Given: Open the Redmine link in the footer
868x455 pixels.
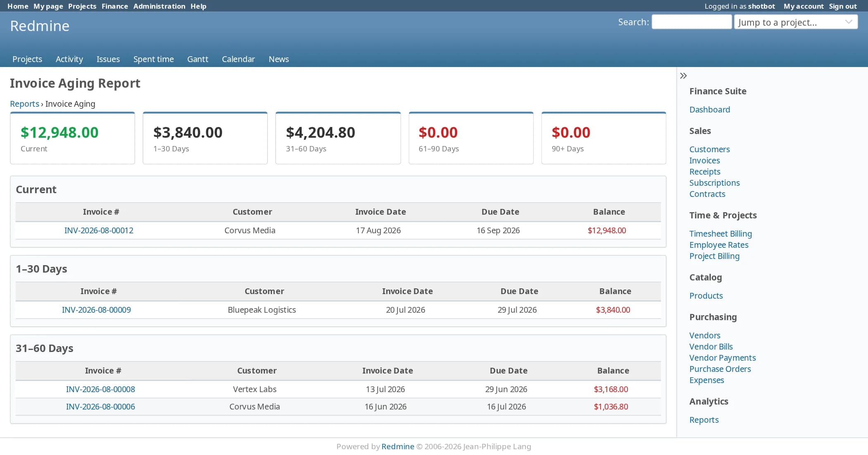Looking at the screenshot, I should tap(398, 446).
